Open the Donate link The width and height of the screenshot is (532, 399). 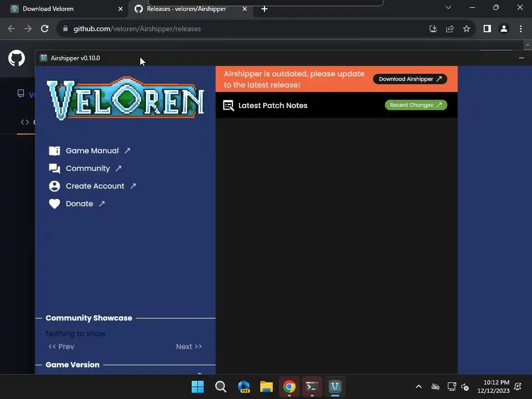(79, 204)
